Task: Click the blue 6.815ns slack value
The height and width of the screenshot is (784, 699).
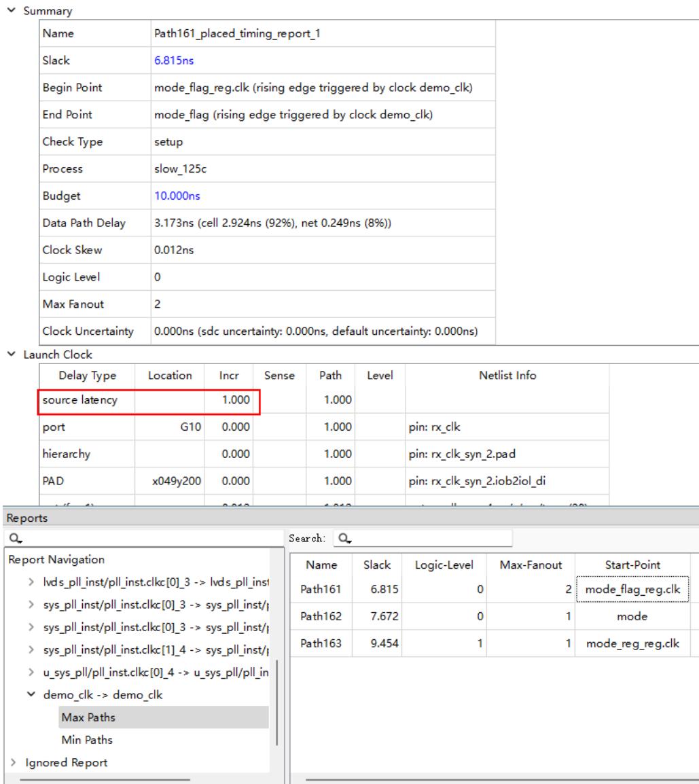Action: pyautogui.click(x=174, y=60)
